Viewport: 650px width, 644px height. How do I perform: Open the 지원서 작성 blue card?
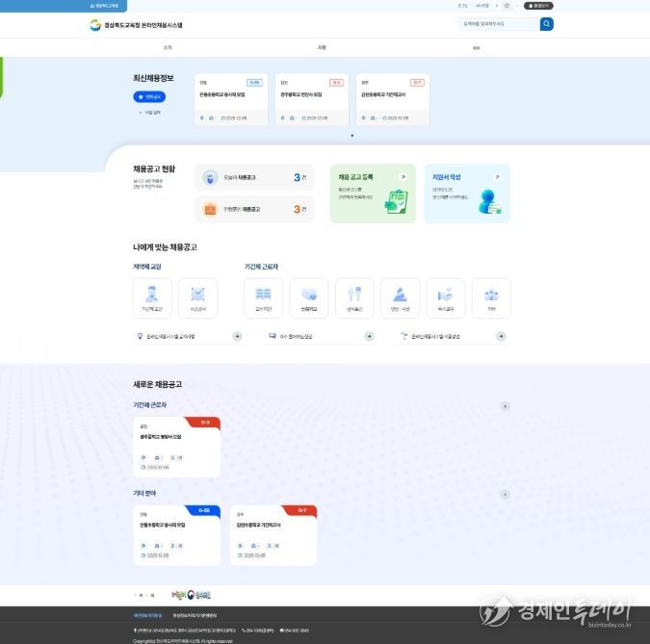[467, 193]
